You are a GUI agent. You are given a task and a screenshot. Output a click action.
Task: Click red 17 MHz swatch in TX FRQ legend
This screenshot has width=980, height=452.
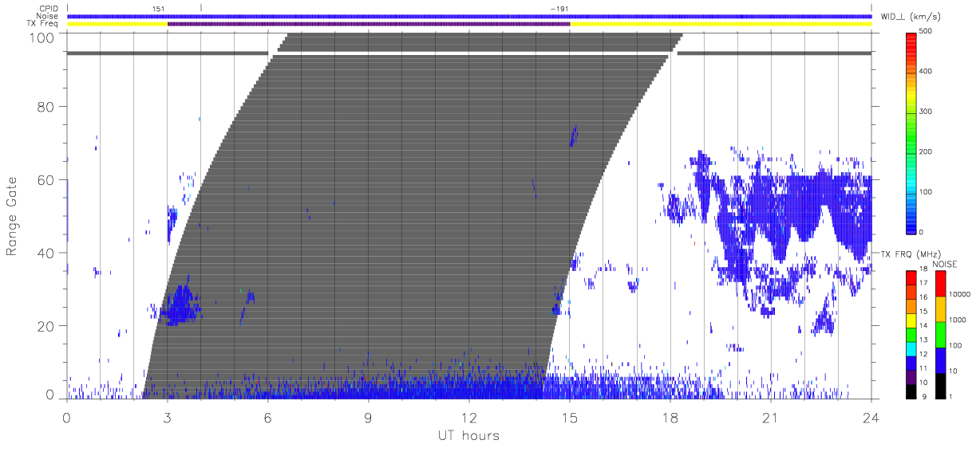[x=912, y=279]
